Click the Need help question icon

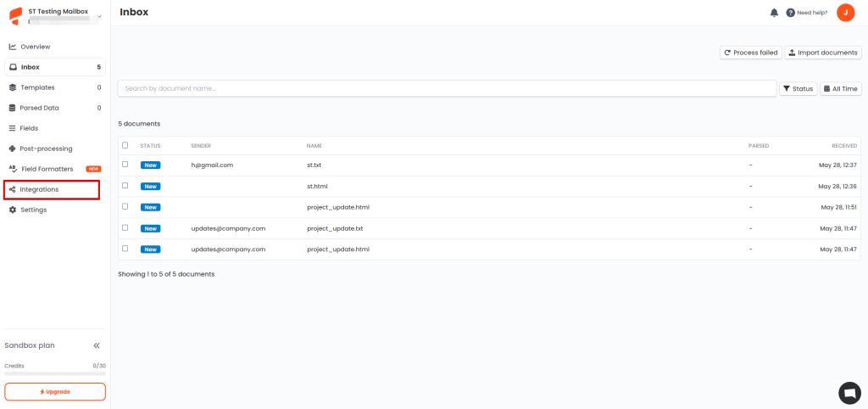tap(791, 13)
